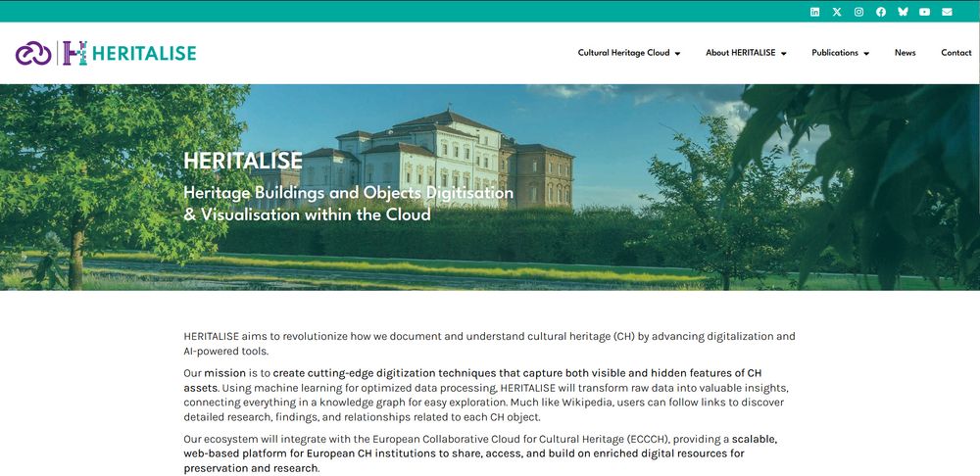Click paragraph starting 'HERITALISE aims to revolutionize'
980x476 pixels.
click(x=489, y=344)
